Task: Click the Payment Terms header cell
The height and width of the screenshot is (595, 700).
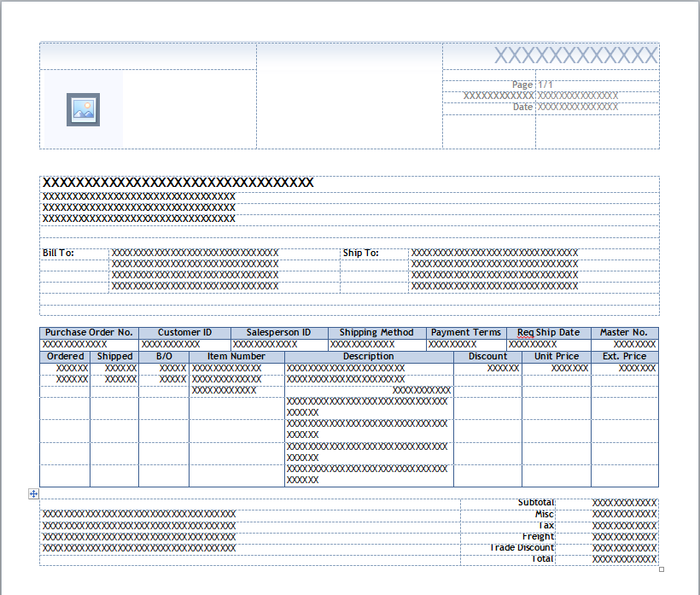Action: [x=466, y=332]
